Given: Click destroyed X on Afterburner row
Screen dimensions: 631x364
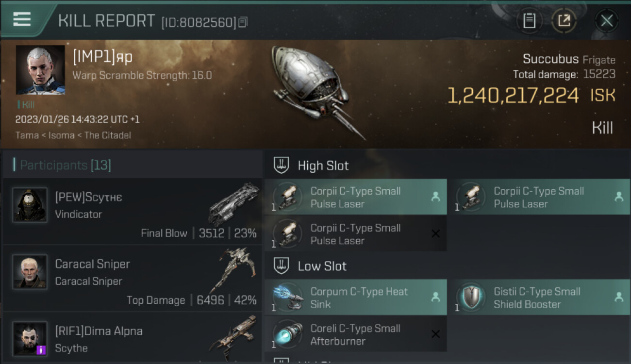Looking at the screenshot, I should [x=435, y=334].
